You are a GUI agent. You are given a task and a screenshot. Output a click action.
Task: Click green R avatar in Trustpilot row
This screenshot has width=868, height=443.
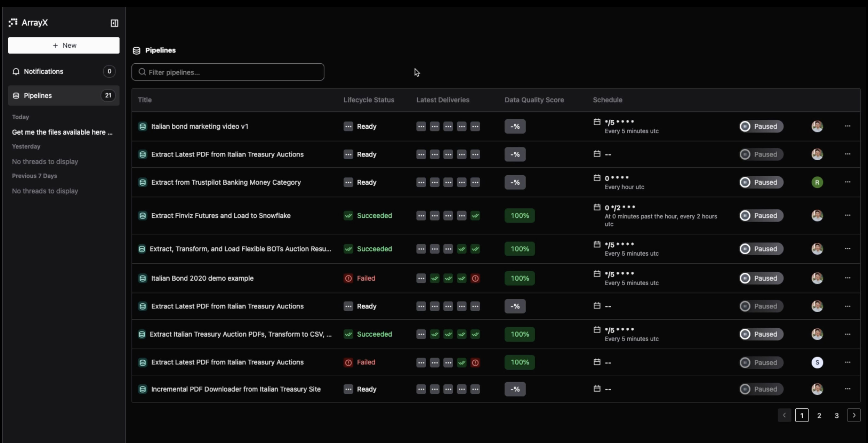click(817, 182)
